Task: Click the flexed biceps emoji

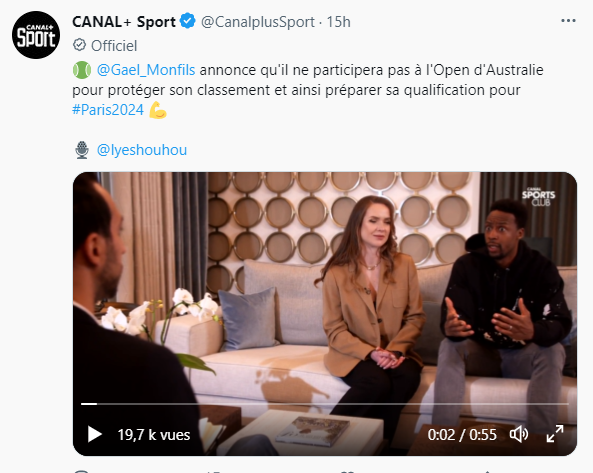Action: (158, 110)
